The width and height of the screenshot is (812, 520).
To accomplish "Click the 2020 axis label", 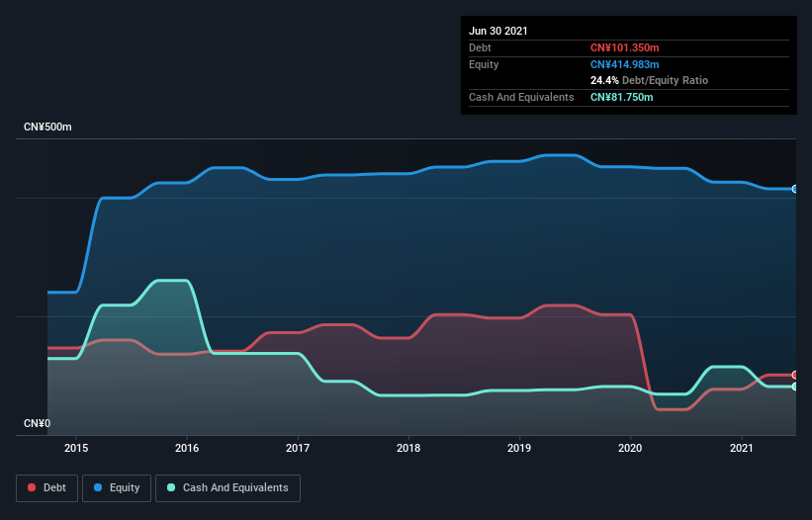I will click(630, 448).
